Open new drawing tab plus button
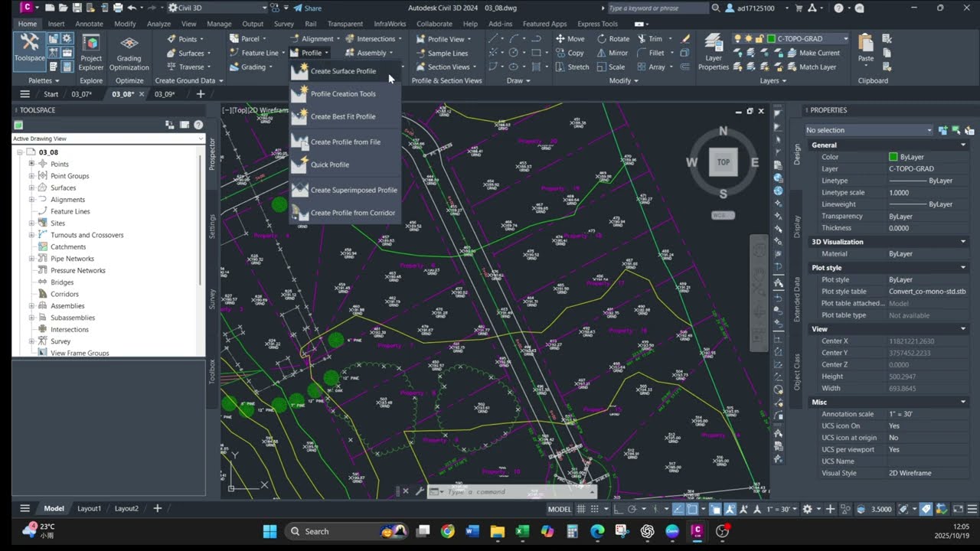Viewport: 980px width, 551px height. tap(201, 94)
